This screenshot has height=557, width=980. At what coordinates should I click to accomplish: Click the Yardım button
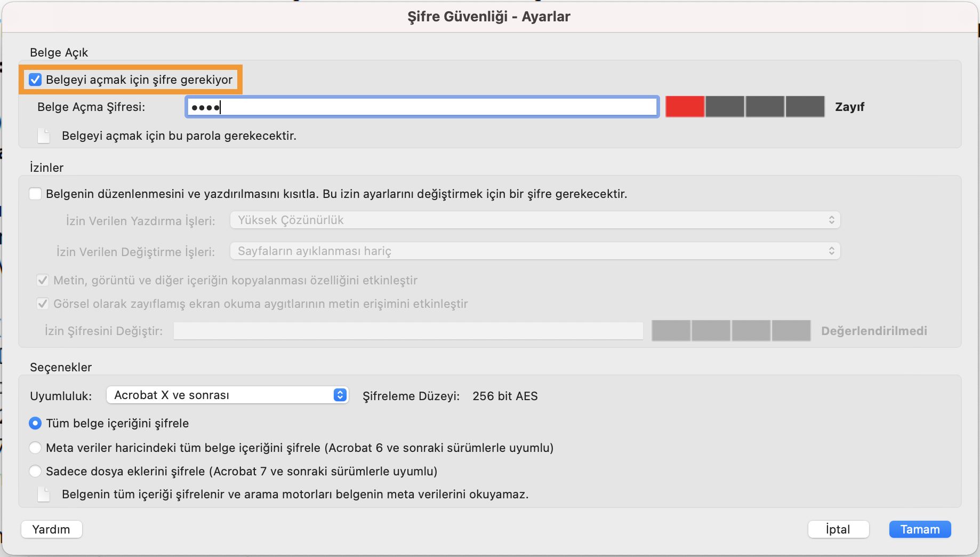point(51,529)
